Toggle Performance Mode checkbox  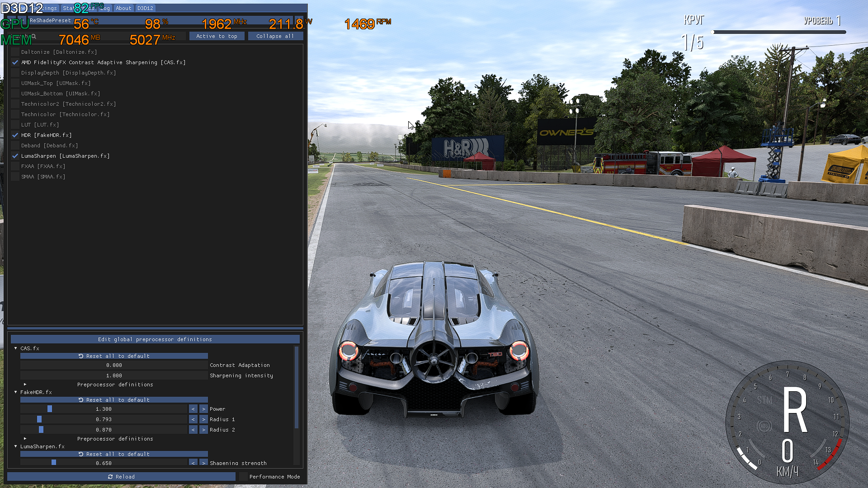tap(244, 477)
